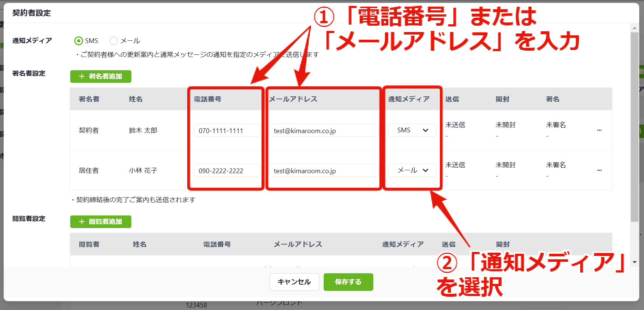Click the 未署名 status in 契約者 row

556,125
